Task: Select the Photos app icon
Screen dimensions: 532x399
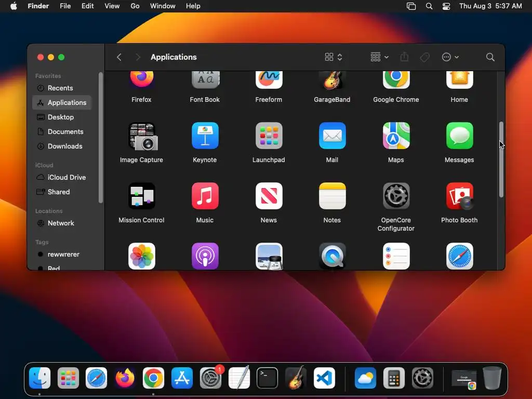Action: 142,256
